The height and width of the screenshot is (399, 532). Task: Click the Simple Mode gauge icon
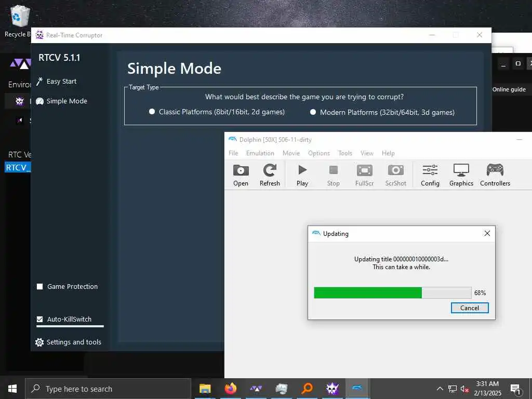39,101
